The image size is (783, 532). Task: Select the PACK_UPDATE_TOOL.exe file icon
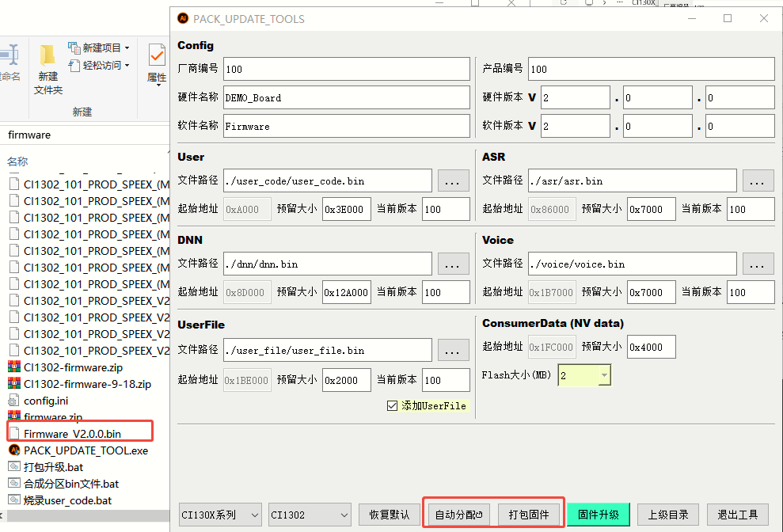14,450
